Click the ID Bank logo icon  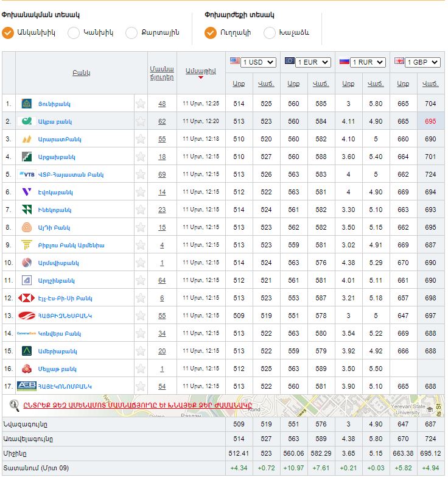pyautogui.click(x=27, y=227)
